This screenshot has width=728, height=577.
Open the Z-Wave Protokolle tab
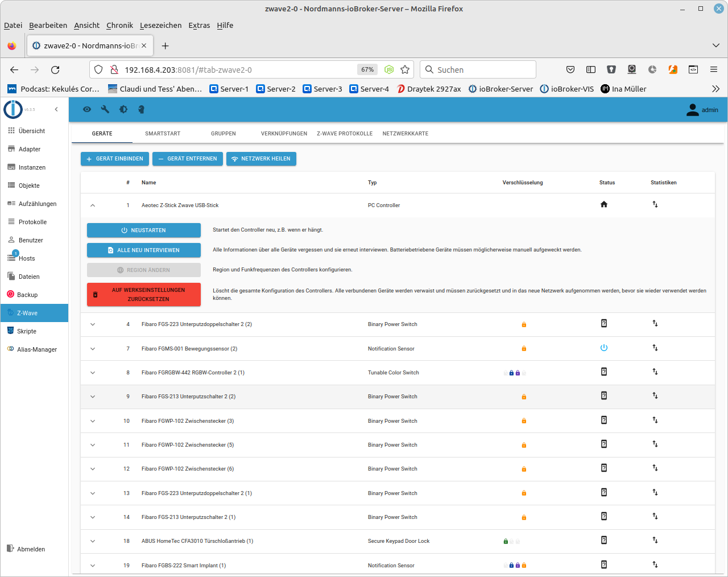point(345,134)
